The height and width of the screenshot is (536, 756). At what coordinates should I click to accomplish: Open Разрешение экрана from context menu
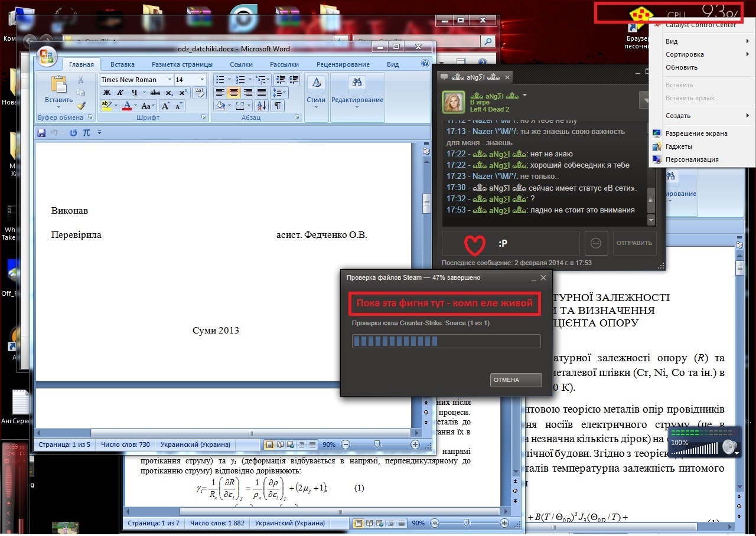[x=696, y=133]
